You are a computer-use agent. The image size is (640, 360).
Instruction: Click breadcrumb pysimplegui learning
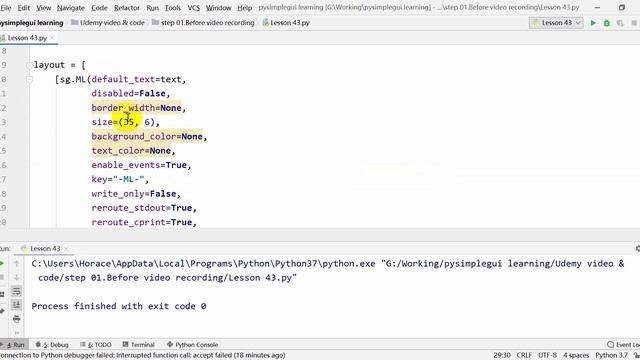(32, 23)
